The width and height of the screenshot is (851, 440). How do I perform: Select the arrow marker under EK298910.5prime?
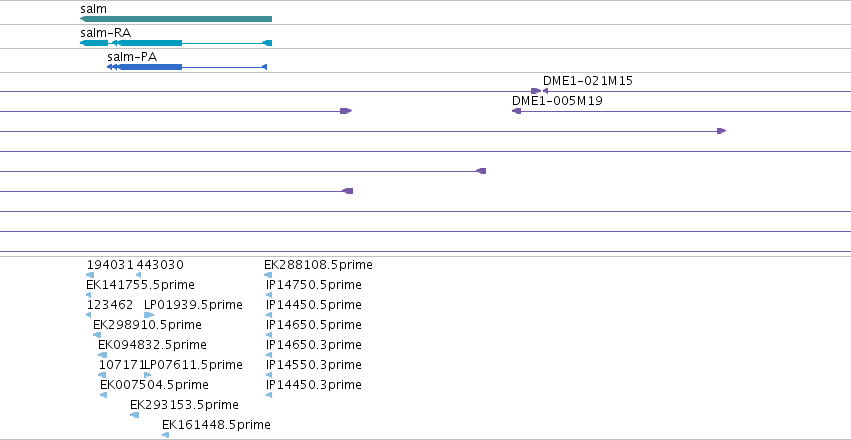(97, 335)
